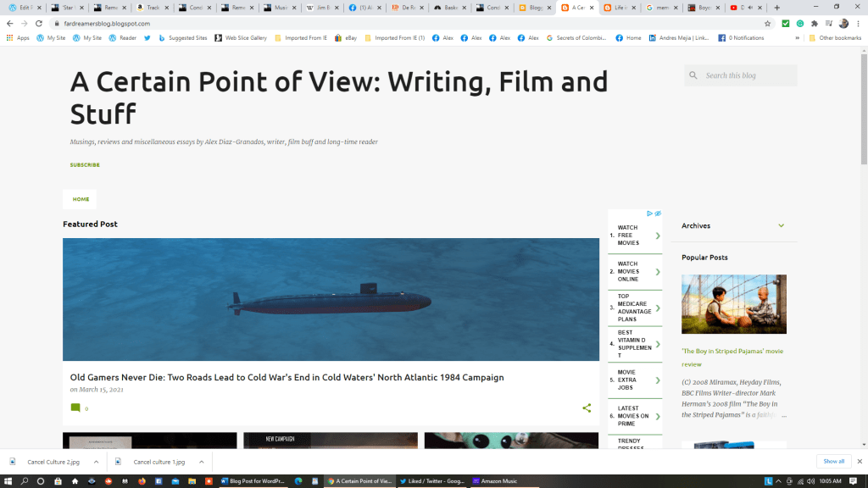Select the HOME navigation tab

(81, 199)
